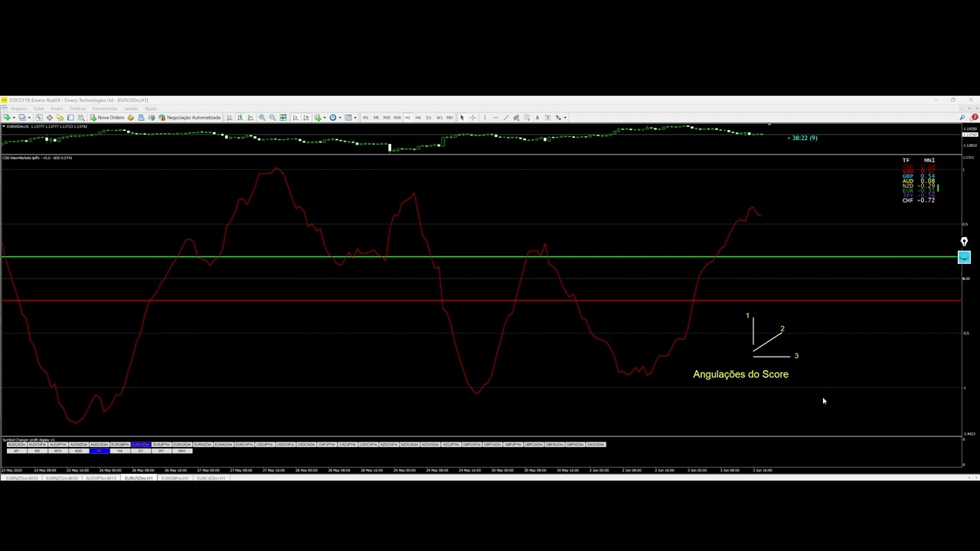This screenshot has width=980, height=551.
Task: Select the M15 timeframe in the toolbar
Action: tap(387, 118)
